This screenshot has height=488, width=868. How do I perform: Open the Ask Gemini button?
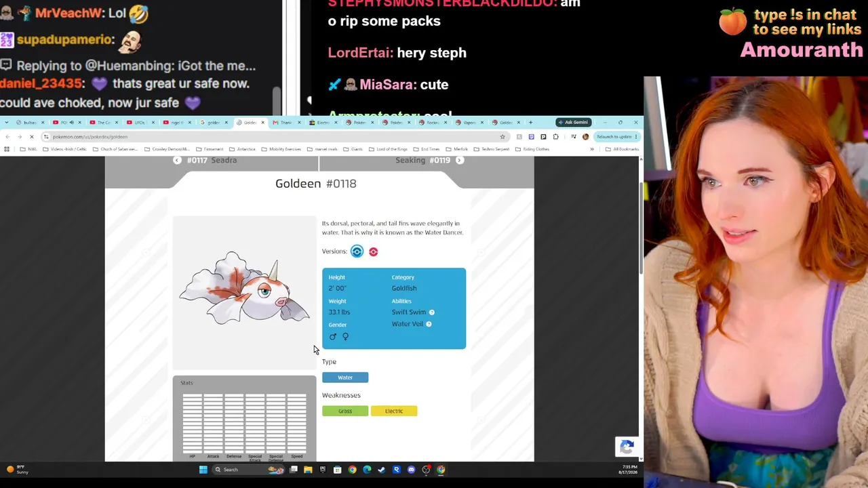click(573, 123)
